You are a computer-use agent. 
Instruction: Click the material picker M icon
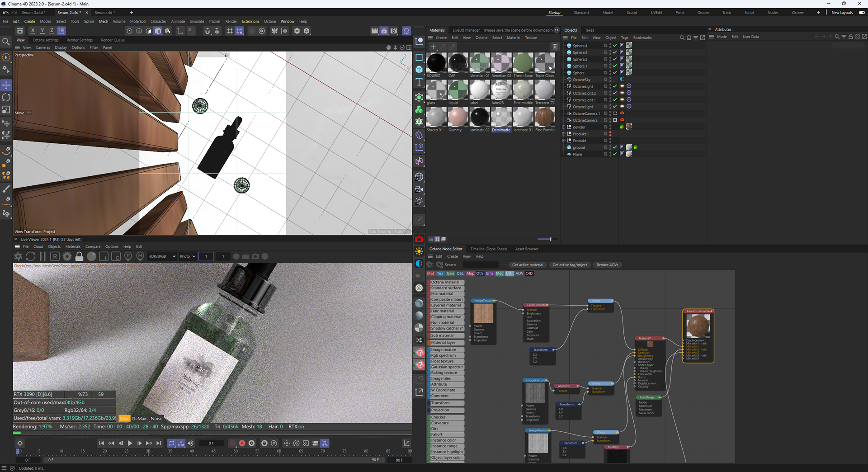140,256
